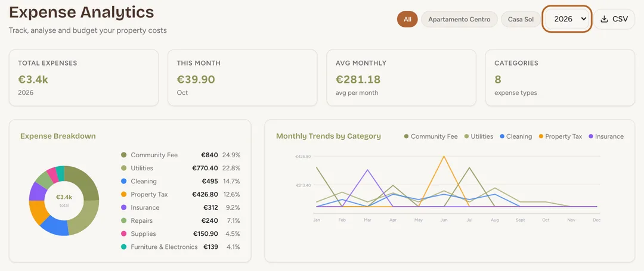Viewport: 644px width, 271px height.
Task: Click the Property Tax dot in breakdown
Action: click(x=123, y=194)
